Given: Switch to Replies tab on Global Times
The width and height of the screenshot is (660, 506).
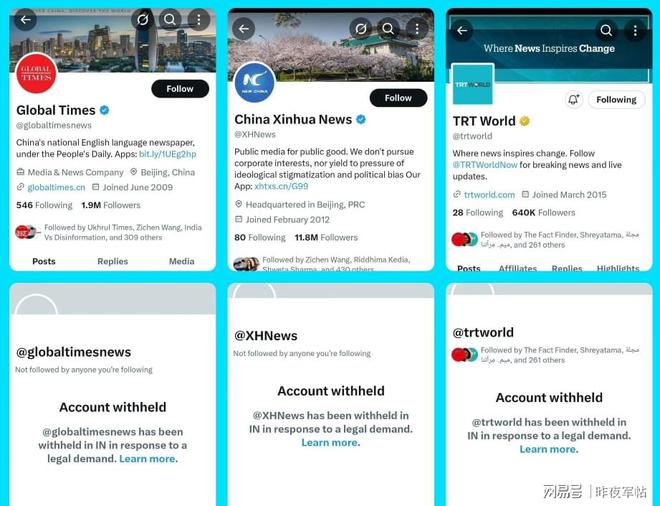Looking at the screenshot, I should 113,261.
